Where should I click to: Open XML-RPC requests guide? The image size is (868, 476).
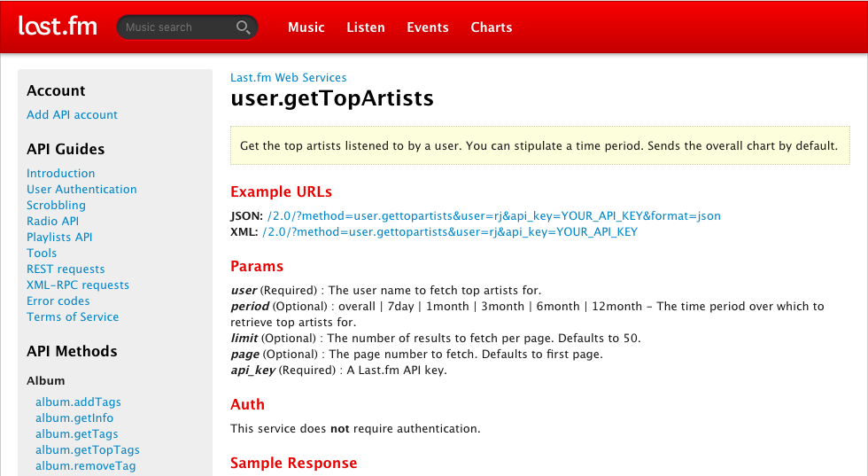point(78,285)
